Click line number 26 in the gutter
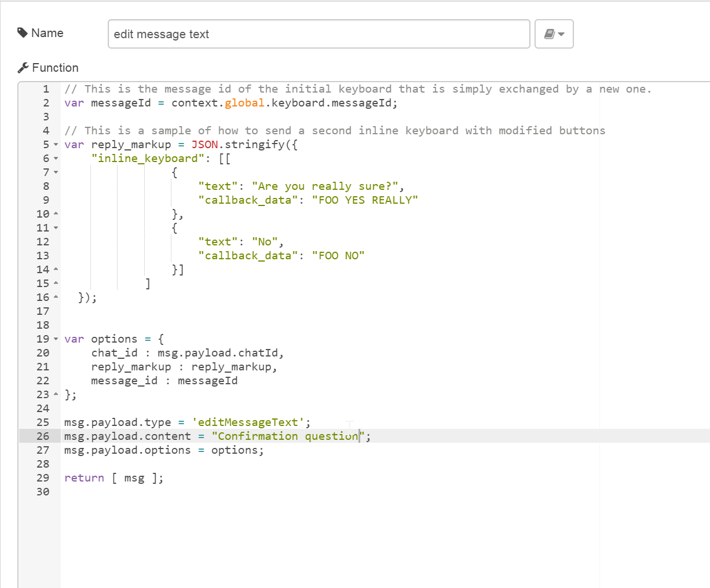 coord(42,436)
